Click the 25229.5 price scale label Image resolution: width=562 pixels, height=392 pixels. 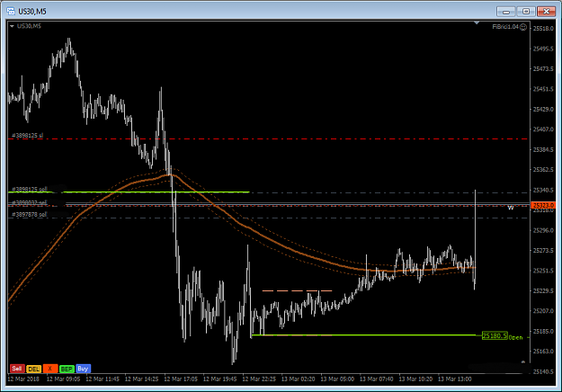pyautogui.click(x=543, y=290)
